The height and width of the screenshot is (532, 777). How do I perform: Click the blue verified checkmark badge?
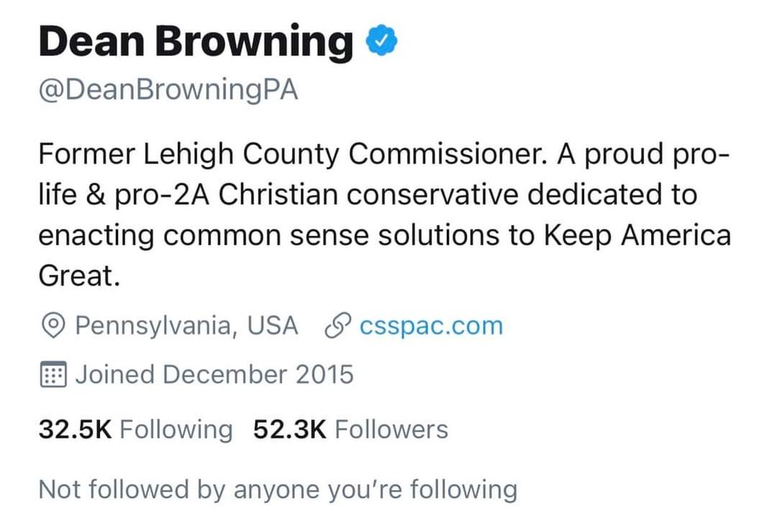(382, 42)
